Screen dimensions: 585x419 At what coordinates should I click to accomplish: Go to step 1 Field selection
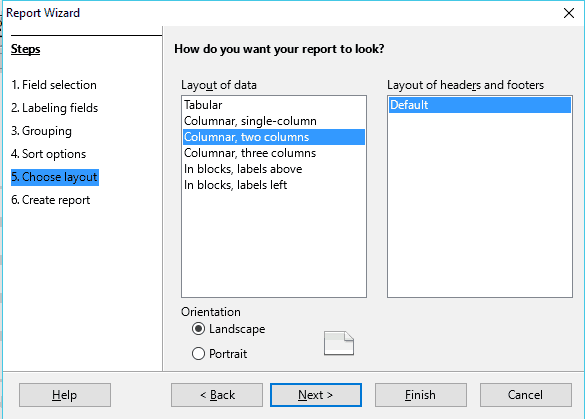click(54, 85)
